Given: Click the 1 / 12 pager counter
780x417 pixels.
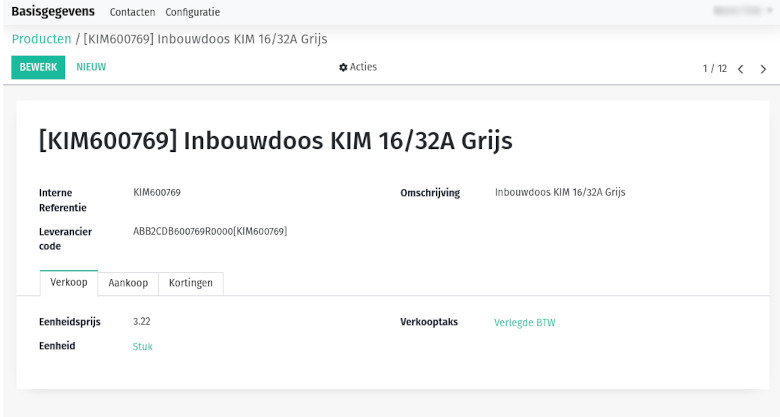Looking at the screenshot, I should coord(715,69).
